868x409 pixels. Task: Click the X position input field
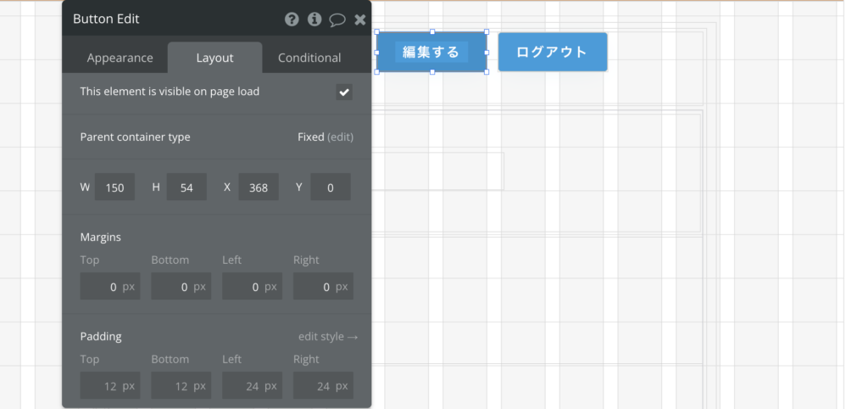click(x=259, y=188)
